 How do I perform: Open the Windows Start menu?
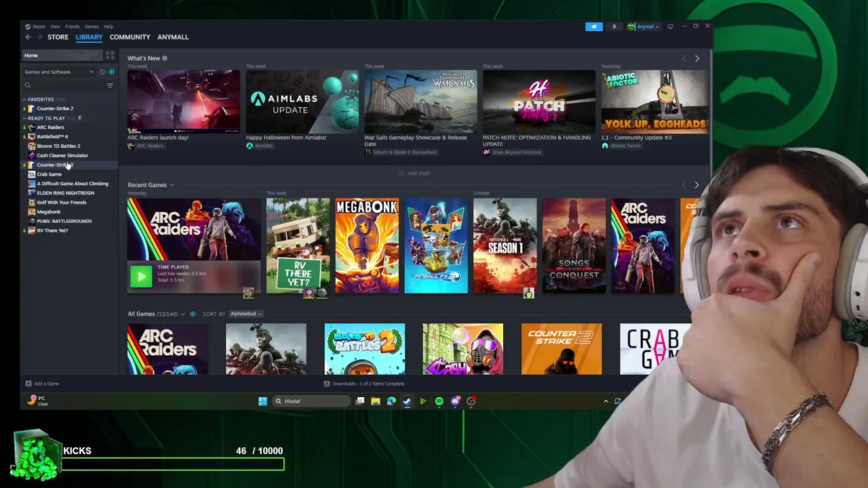tap(262, 401)
